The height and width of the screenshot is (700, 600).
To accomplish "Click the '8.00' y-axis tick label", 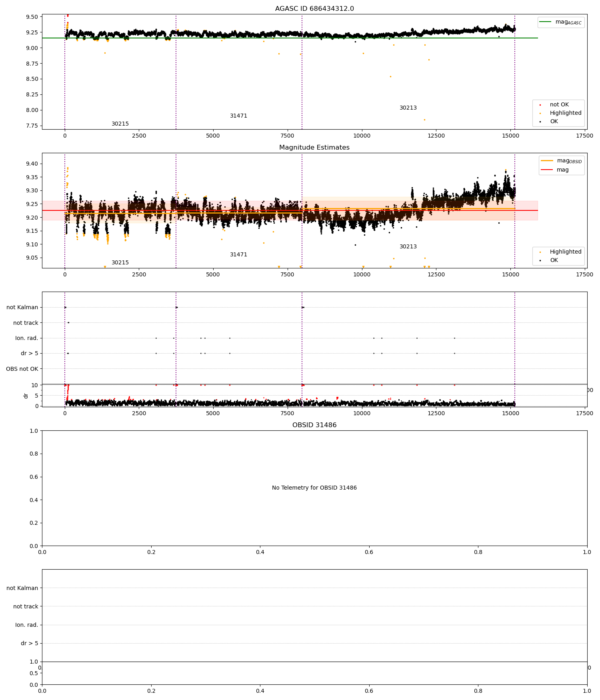I will click(32, 110).
